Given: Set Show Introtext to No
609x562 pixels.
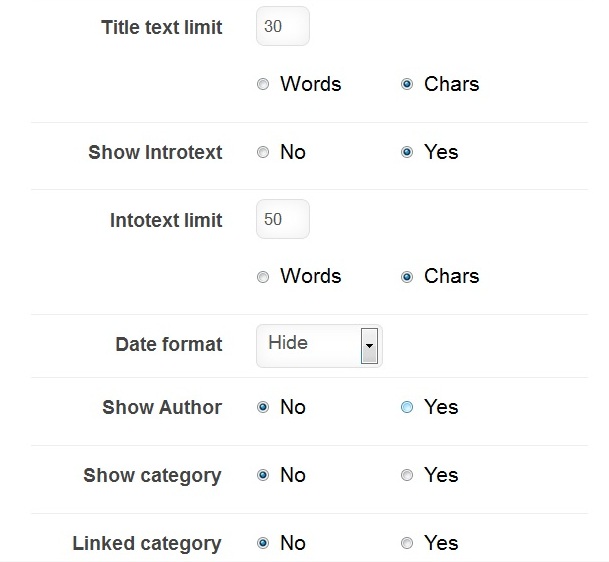Looking at the screenshot, I should coord(264,153).
